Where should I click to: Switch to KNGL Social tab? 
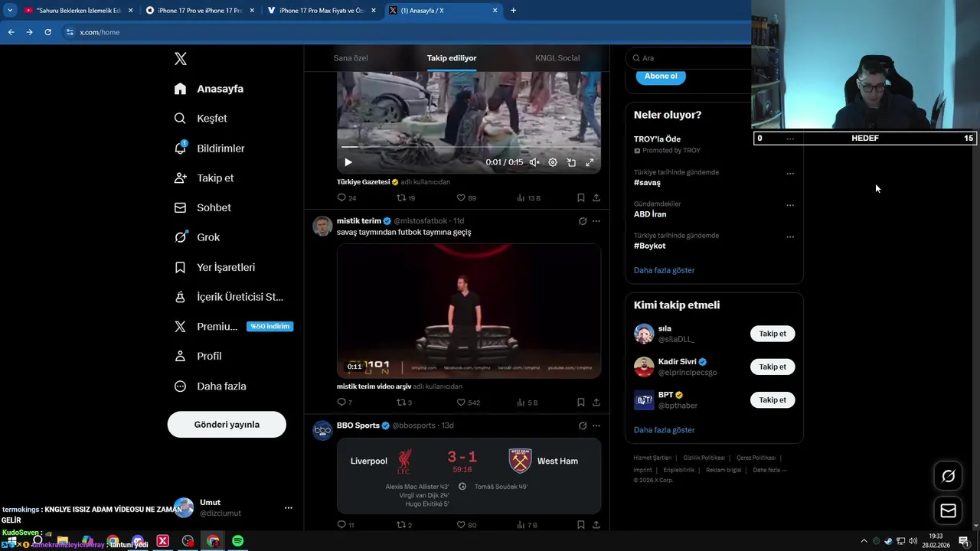click(x=557, y=58)
